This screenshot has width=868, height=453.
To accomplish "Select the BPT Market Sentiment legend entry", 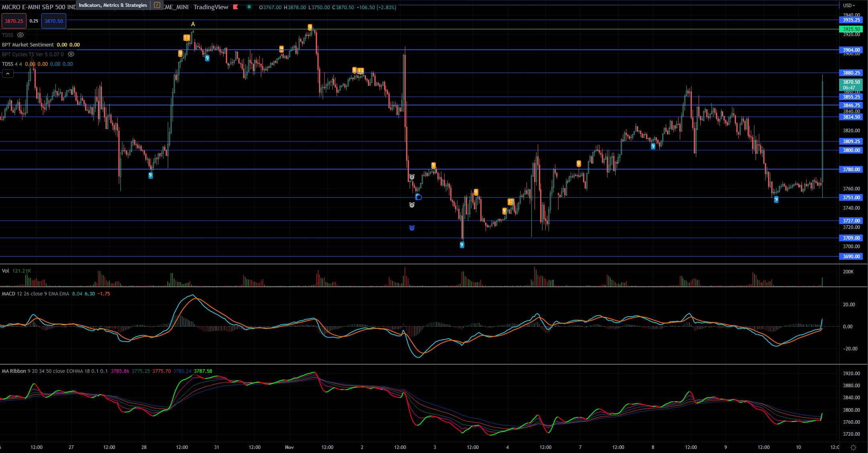I will [28, 45].
